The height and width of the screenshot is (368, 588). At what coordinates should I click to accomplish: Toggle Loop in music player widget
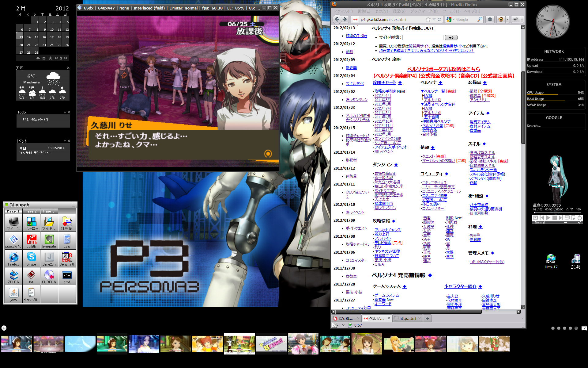tap(567, 217)
